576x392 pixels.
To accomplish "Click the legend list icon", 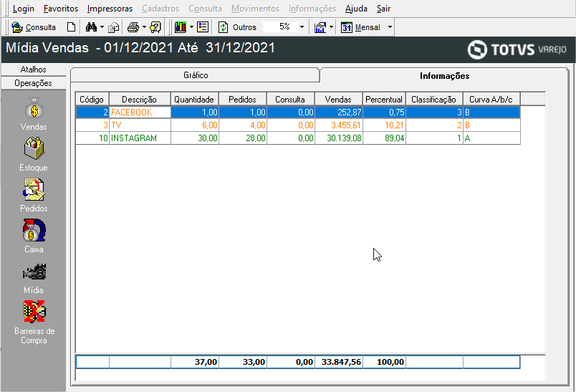I will [x=203, y=27].
